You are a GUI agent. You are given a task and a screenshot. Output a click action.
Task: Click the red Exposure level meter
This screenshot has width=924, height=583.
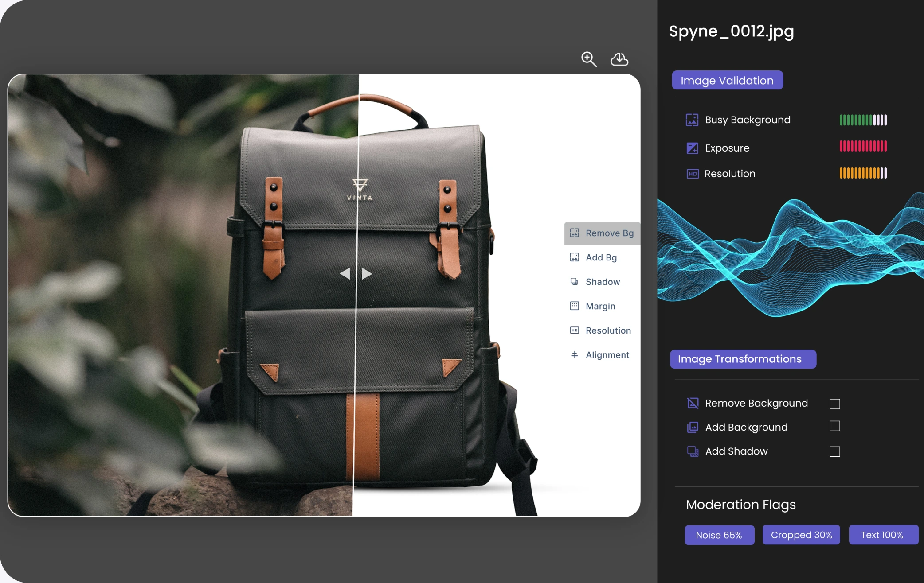coord(863,146)
